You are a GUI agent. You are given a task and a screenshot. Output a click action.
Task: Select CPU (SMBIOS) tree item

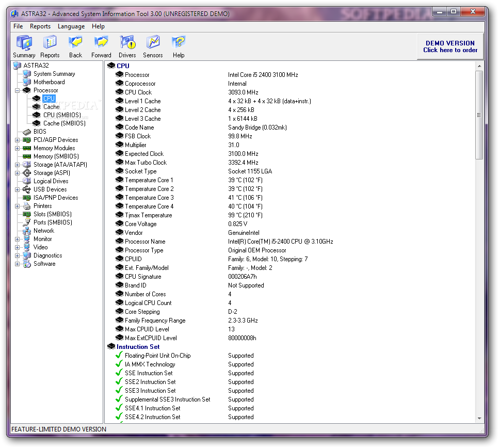pos(62,115)
